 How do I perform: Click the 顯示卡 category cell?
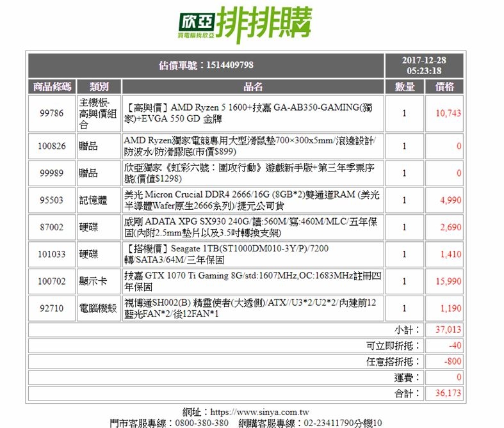(x=99, y=281)
